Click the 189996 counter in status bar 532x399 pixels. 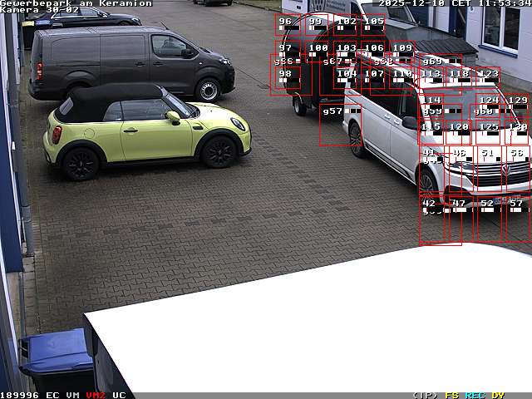(x=20, y=395)
